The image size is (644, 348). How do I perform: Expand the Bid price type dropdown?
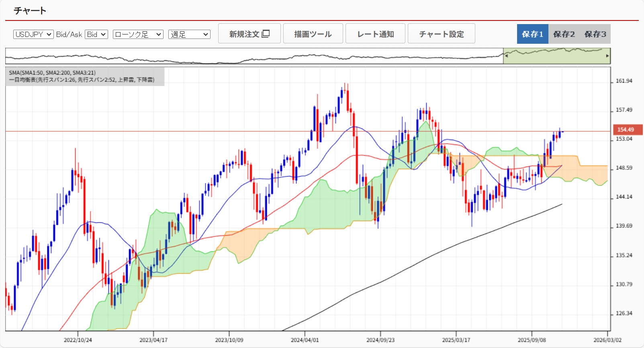point(96,35)
